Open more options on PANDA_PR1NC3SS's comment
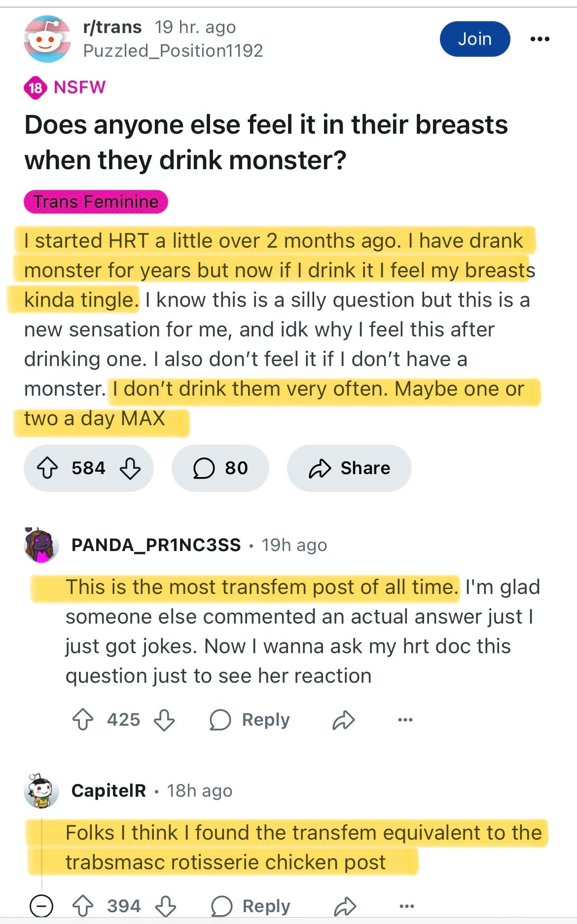Screen dimensions: 577x924 pyautogui.click(x=405, y=720)
